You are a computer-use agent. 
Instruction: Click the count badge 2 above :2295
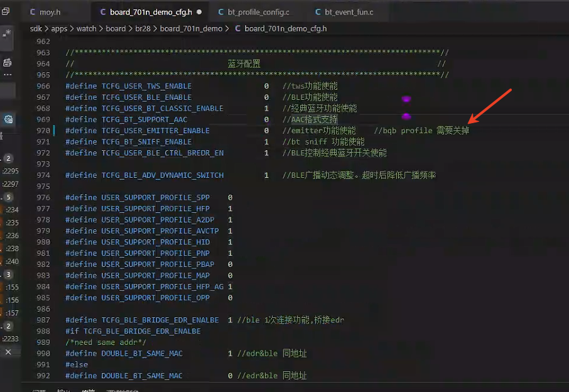click(x=8, y=158)
